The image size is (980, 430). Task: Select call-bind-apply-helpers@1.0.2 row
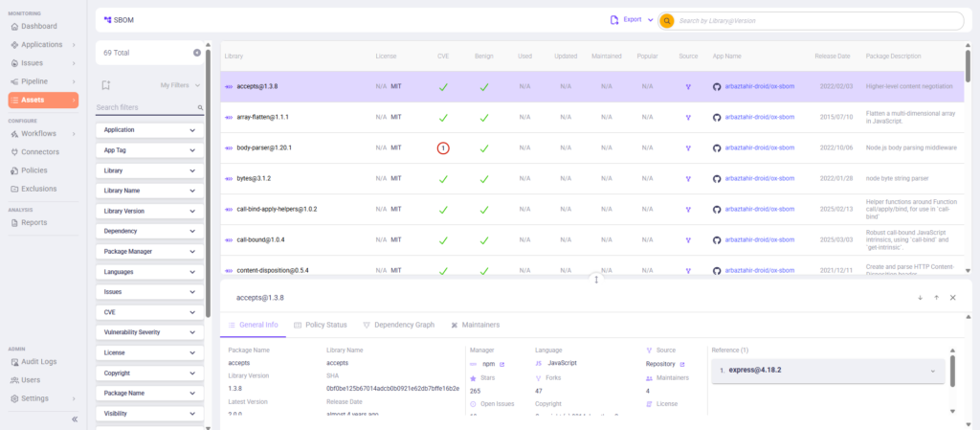[591, 210]
